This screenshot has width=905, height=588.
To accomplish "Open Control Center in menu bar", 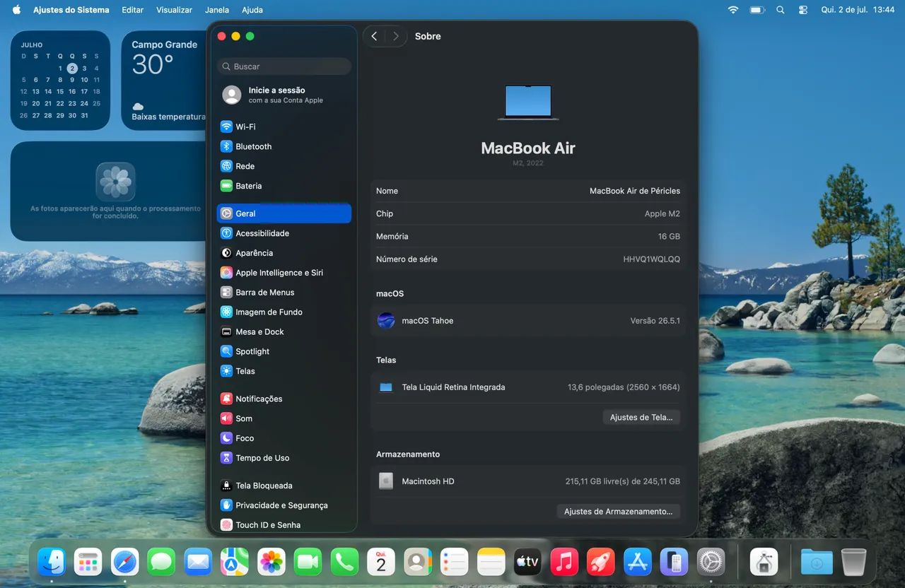I will 803,10.
